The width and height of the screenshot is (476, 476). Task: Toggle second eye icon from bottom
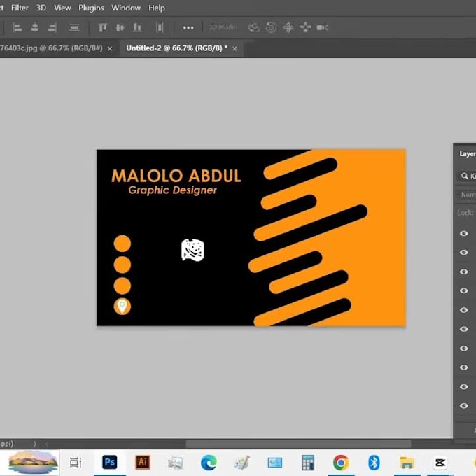tap(464, 386)
